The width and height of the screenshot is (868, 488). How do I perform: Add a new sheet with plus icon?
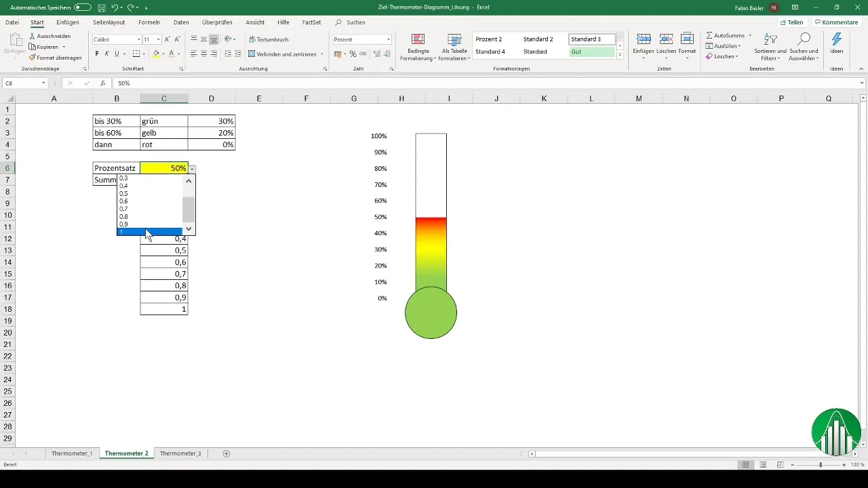pyautogui.click(x=226, y=453)
